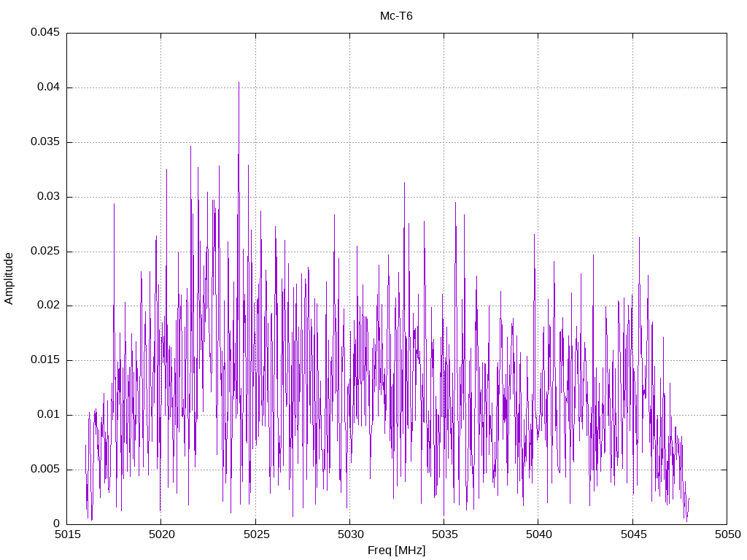Screen dimensions: 747x560
Task: Click the Freq [MHz] x-axis label
Action: coord(396,551)
